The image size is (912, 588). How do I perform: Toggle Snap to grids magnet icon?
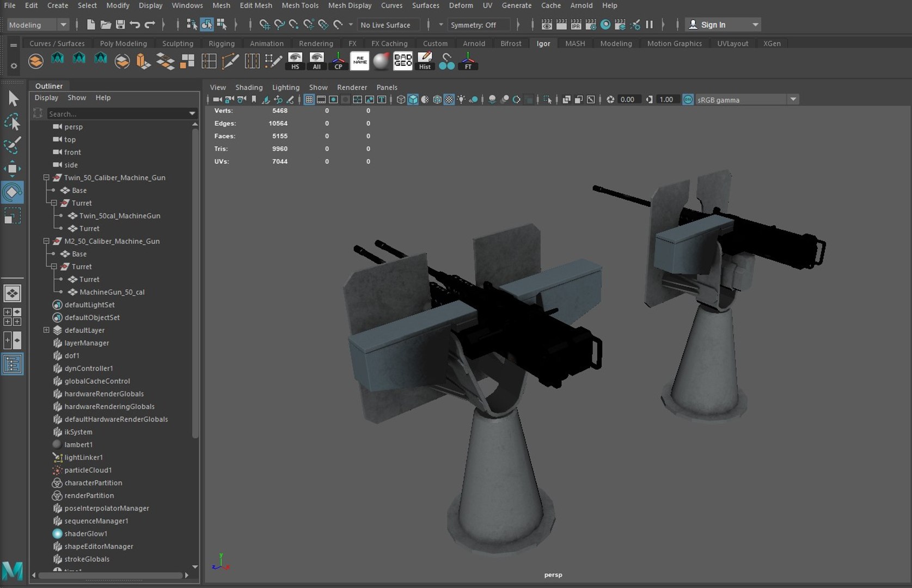pos(265,24)
